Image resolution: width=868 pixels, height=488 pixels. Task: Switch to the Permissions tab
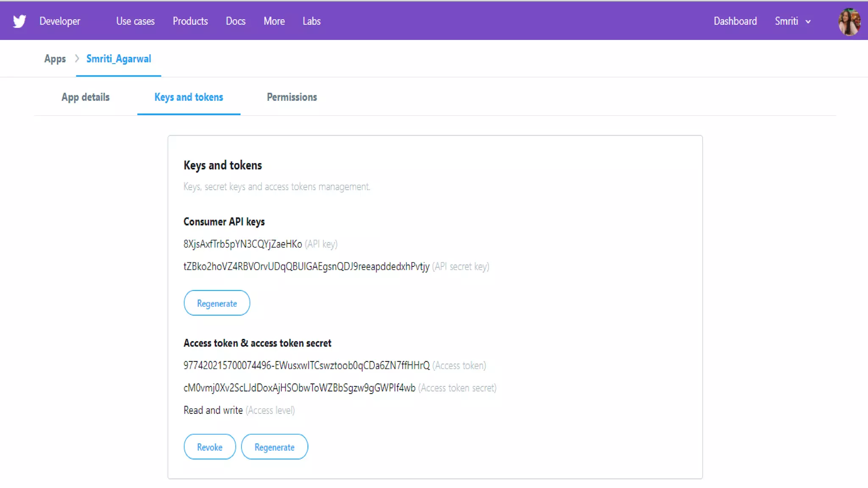(292, 97)
